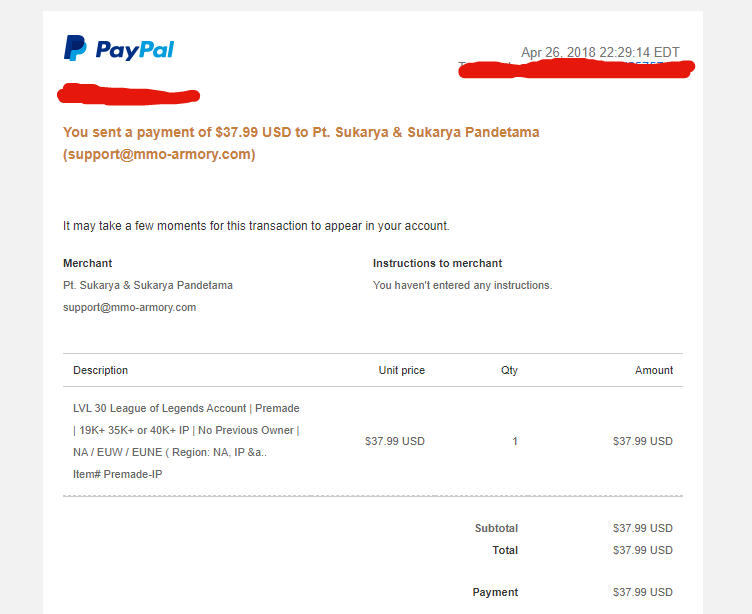Click the redacted greeting name bar

[x=129, y=94]
